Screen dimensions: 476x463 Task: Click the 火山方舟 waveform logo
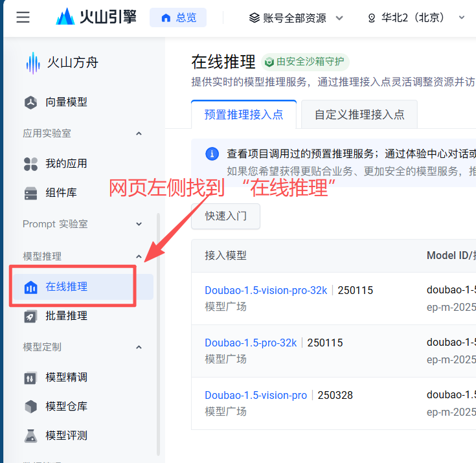point(33,63)
